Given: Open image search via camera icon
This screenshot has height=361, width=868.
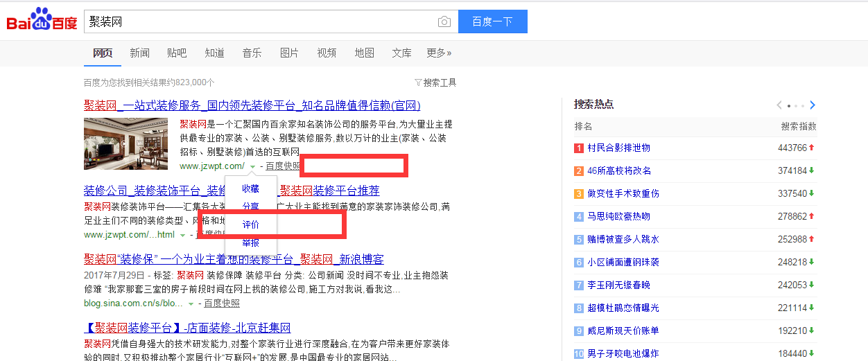Looking at the screenshot, I should tap(444, 22).
